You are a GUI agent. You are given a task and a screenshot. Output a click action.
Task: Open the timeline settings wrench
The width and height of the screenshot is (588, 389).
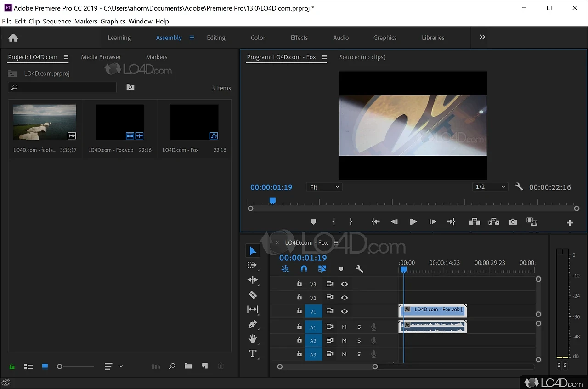(x=359, y=269)
